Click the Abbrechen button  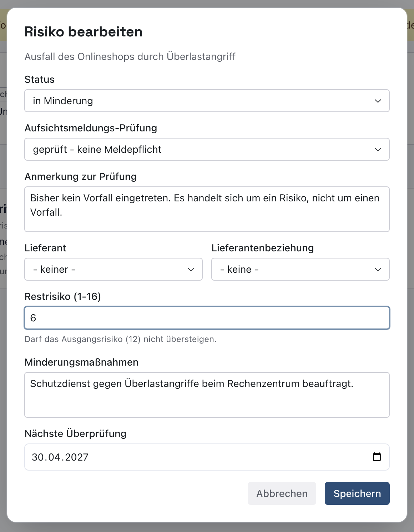click(282, 493)
